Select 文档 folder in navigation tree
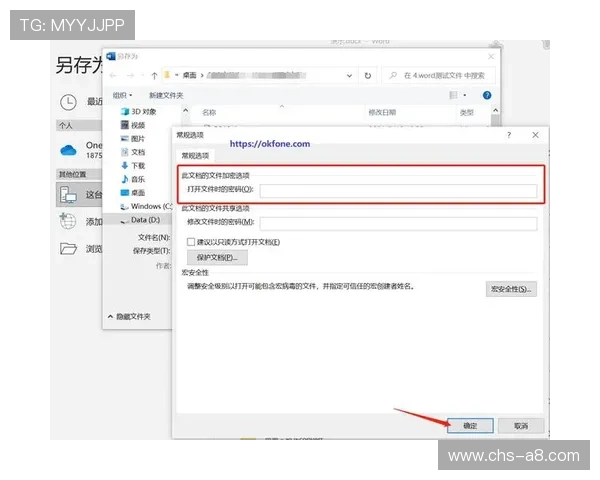 pos(133,152)
